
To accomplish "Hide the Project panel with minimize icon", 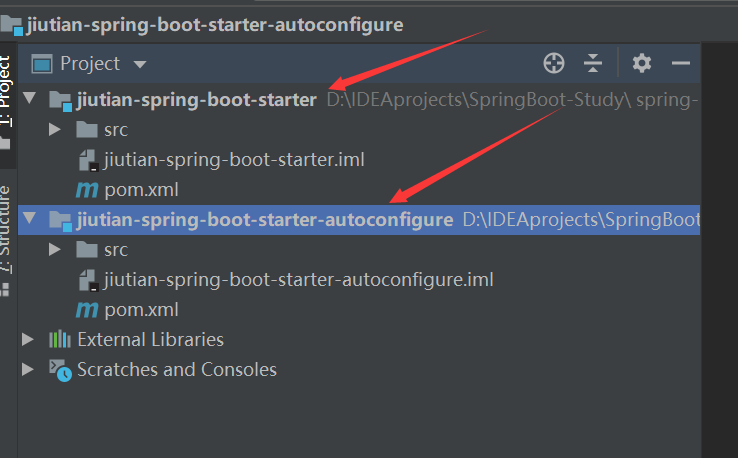I will pyautogui.click(x=681, y=63).
